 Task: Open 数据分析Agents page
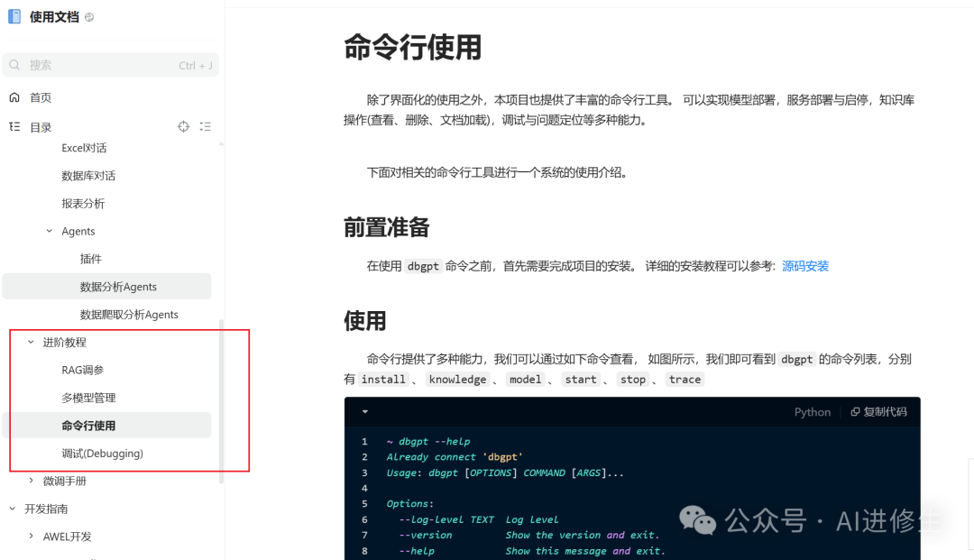[x=118, y=287]
